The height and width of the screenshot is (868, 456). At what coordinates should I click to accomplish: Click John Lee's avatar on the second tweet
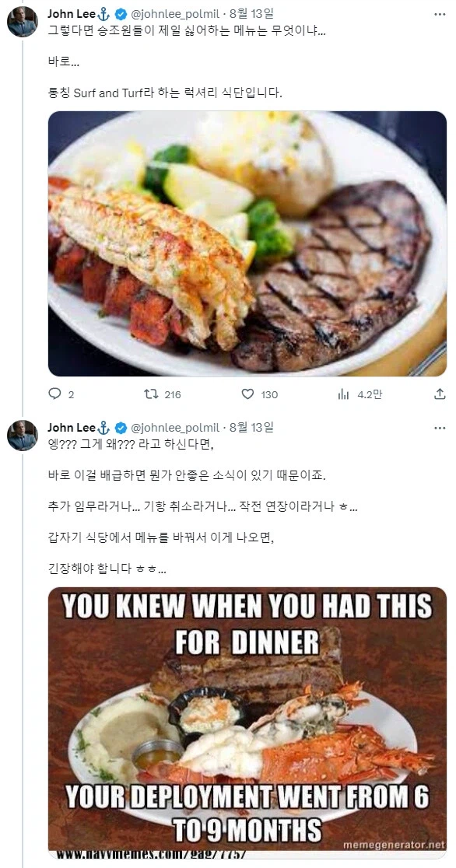pos(23,436)
